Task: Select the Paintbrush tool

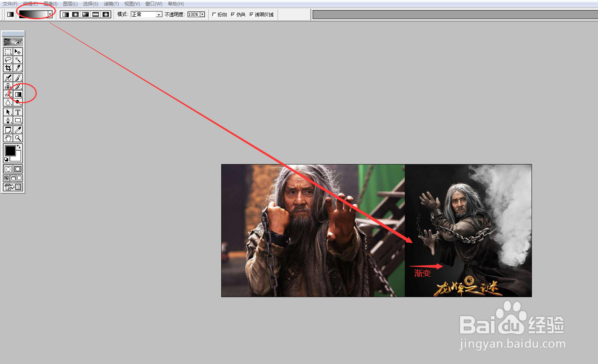Action: click(18, 78)
